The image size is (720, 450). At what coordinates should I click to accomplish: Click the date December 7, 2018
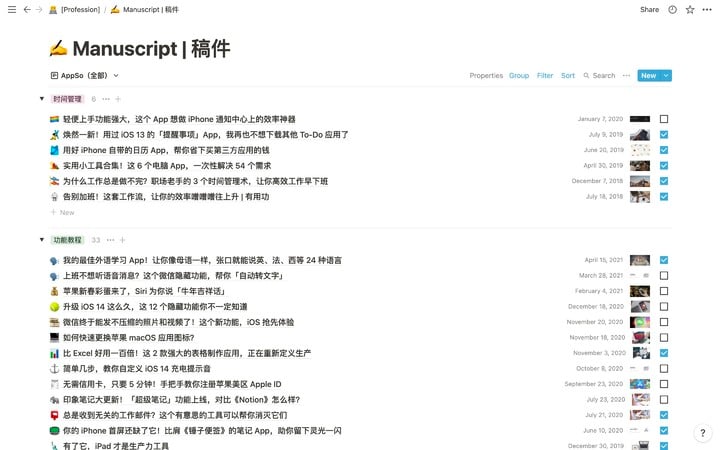(x=597, y=181)
